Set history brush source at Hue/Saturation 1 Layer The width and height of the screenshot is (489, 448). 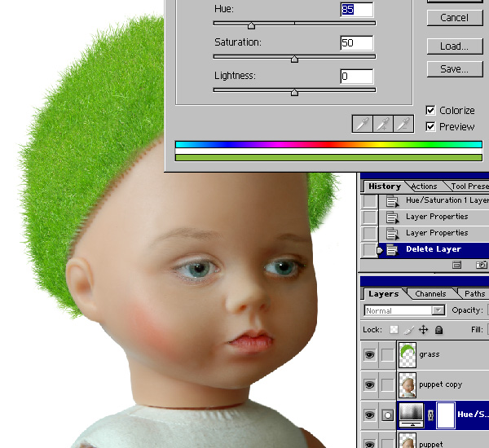(369, 201)
